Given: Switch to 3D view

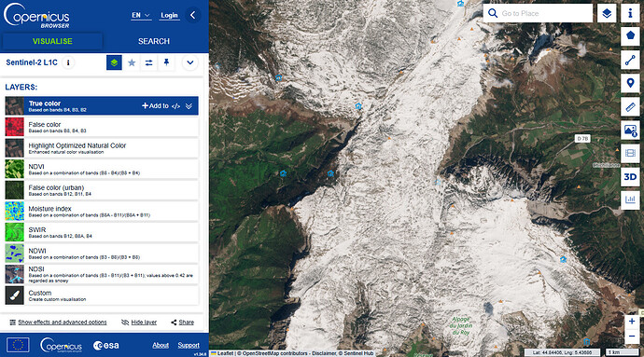Looking at the screenshot, I should (630, 177).
